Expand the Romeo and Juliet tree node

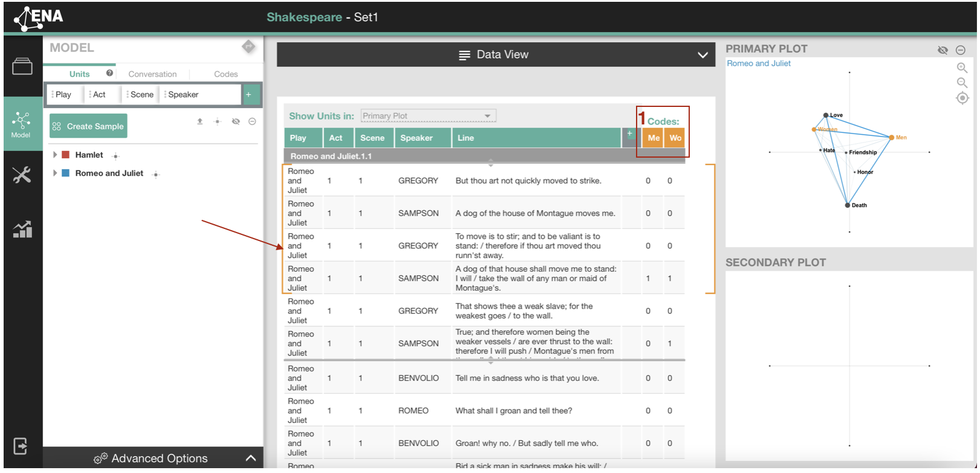(55, 173)
